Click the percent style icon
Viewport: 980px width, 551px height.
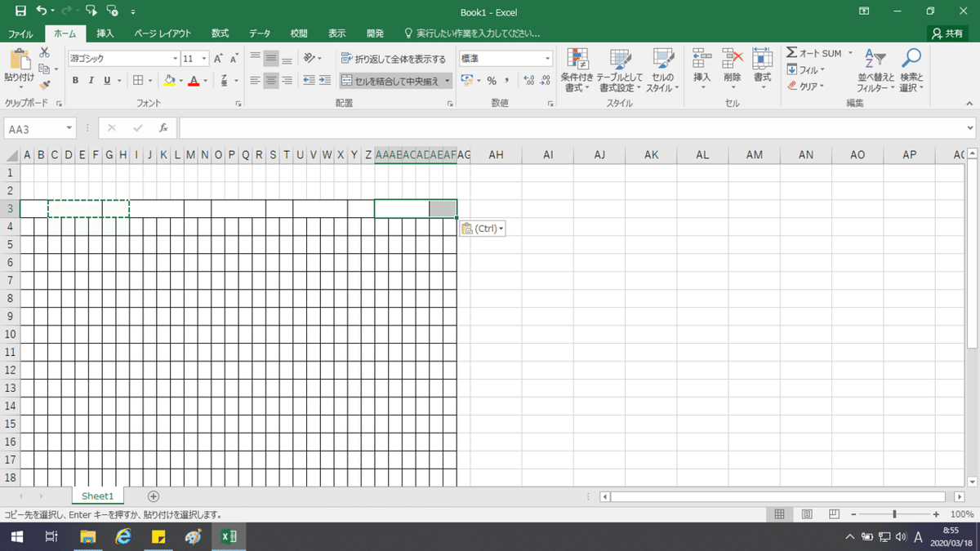(x=492, y=80)
